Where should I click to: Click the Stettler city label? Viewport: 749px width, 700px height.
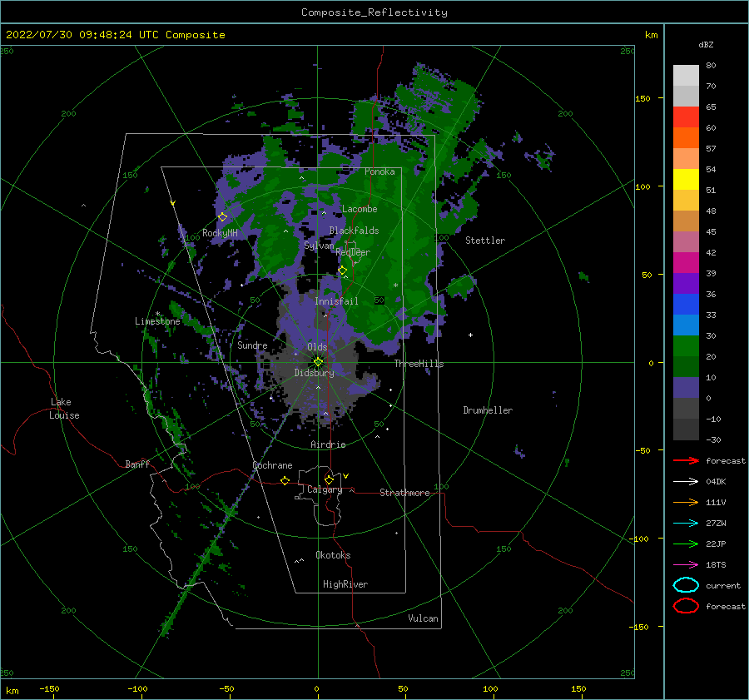(485, 241)
